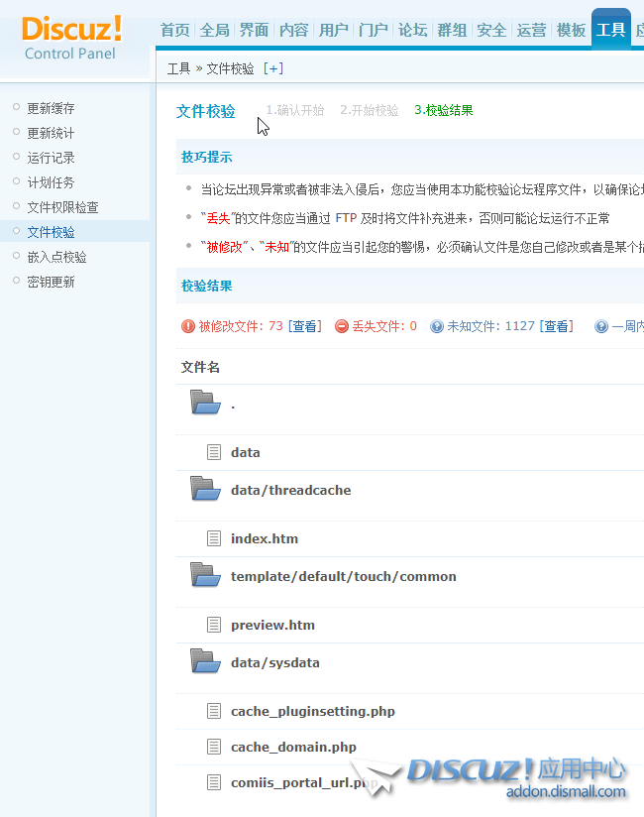
Task: View the list of modified files via [查看]
Action: (x=304, y=326)
